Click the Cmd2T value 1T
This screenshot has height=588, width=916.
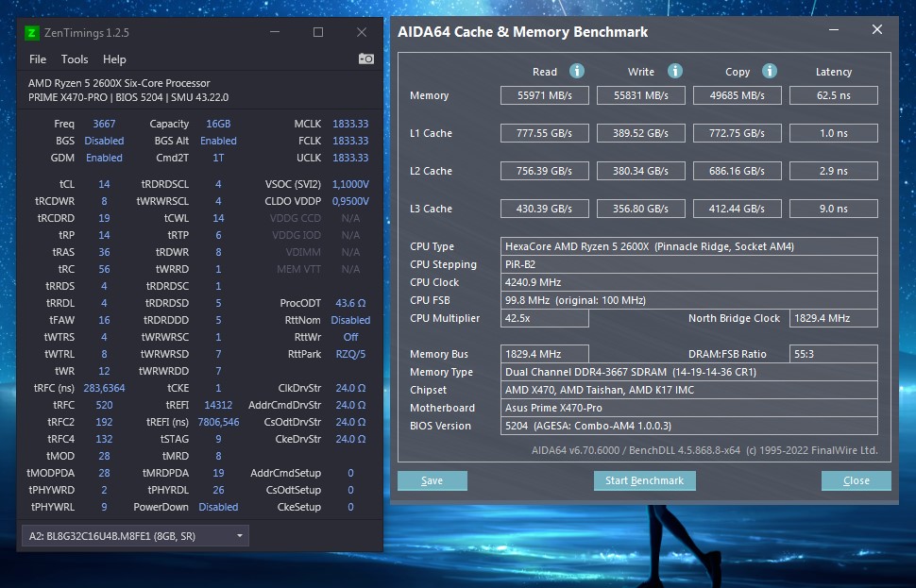[218, 158]
